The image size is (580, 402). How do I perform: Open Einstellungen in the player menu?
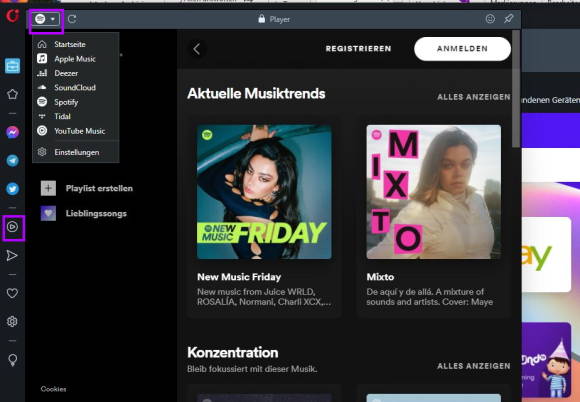(x=76, y=152)
